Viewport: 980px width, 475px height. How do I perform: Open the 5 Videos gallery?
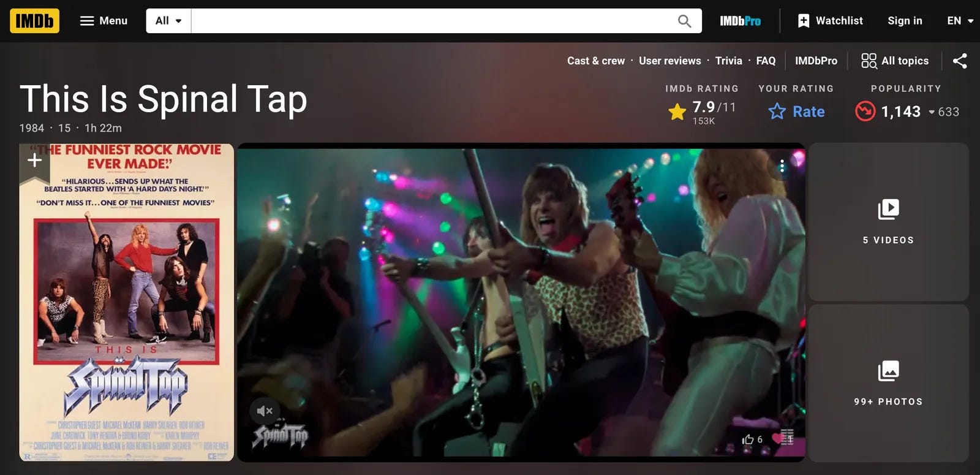(888, 222)
